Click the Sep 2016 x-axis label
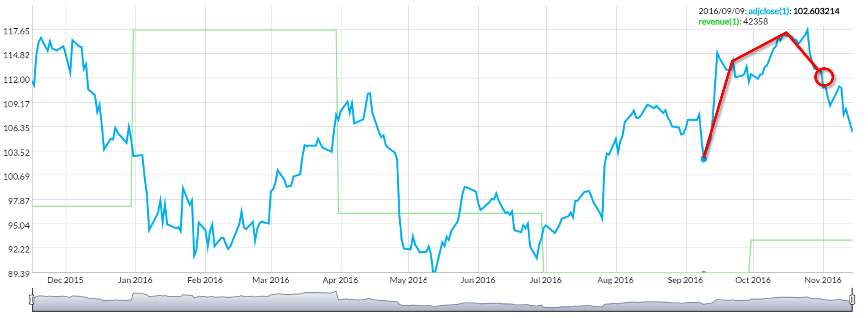Viewport: 868px width, 318px height. [x=685, y=280]
